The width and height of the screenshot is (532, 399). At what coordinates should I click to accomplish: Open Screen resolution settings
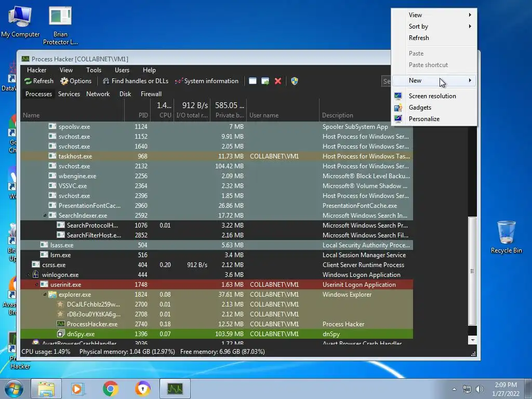(434, 96)
